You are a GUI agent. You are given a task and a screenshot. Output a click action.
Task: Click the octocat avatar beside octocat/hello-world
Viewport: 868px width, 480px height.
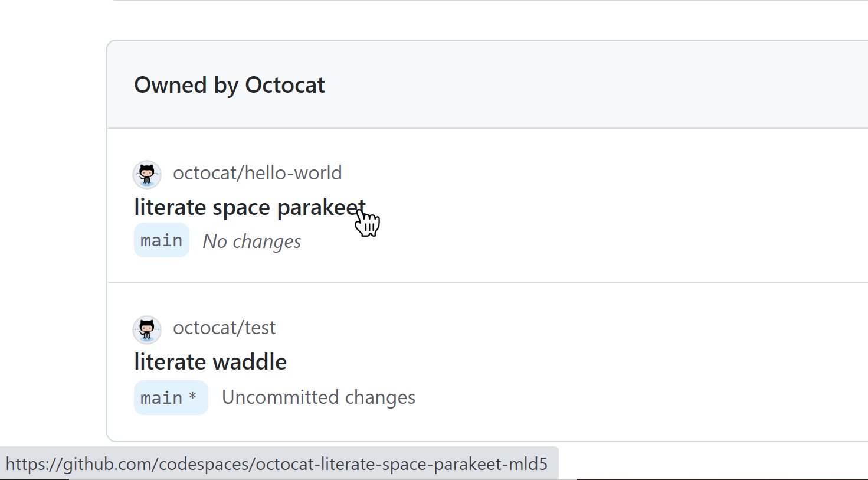146,174
